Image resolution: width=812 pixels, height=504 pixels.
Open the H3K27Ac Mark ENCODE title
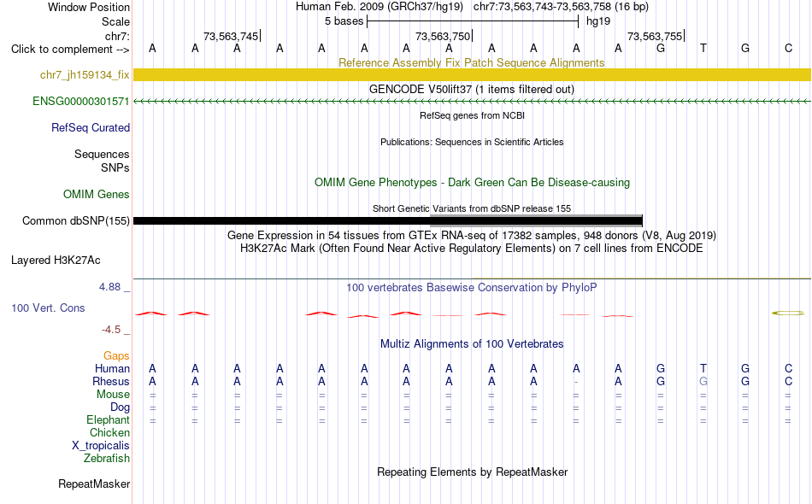coord(472,249)
